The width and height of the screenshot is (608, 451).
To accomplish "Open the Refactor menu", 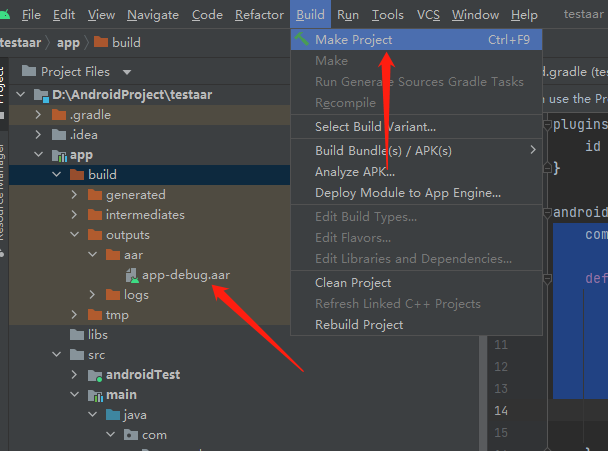I will click(259, 15).
